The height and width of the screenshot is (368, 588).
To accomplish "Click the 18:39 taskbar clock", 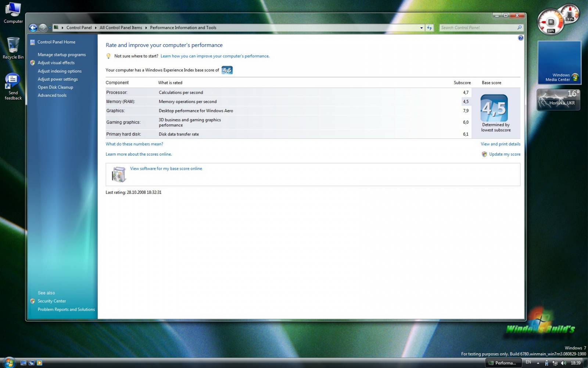I will [576, 363].
